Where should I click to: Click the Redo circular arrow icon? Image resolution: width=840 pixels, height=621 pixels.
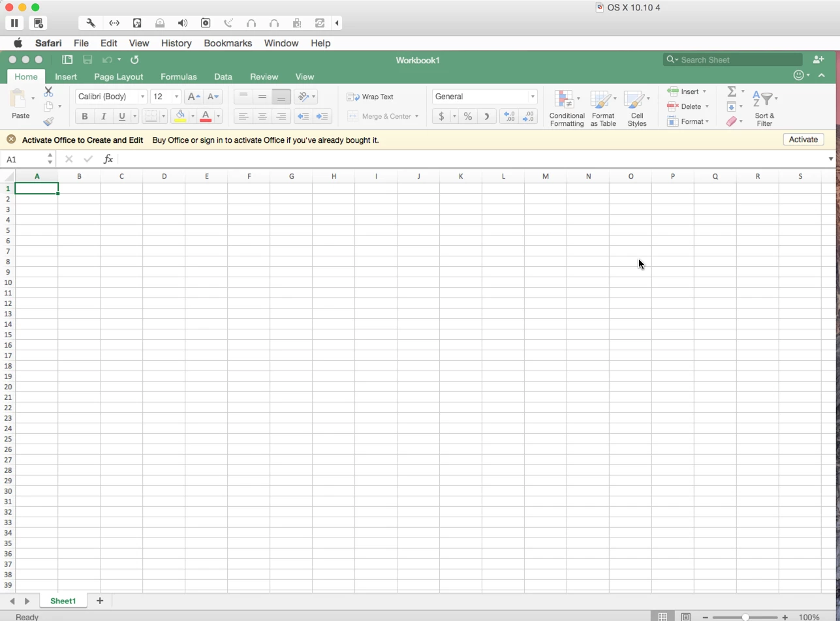coord(134,59)
